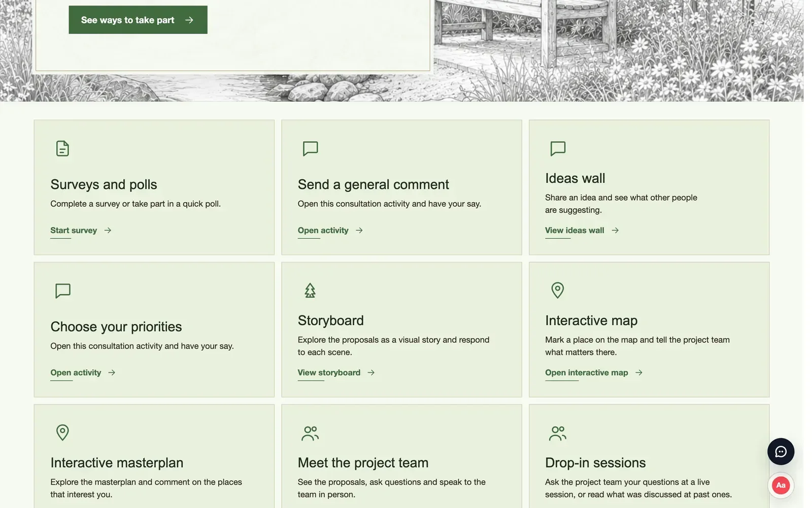The image size is (812, 508).
Task: Select the Drop-in sessions heading
Action: click(595, 463)
